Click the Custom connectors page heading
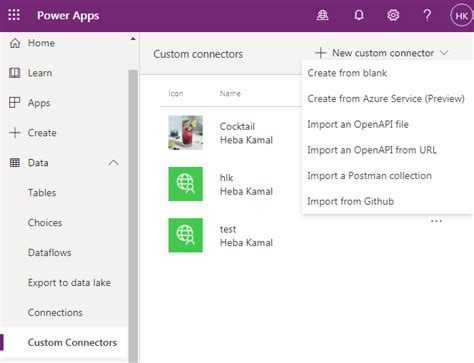The image size is (474, 363). tap(198, 54)
